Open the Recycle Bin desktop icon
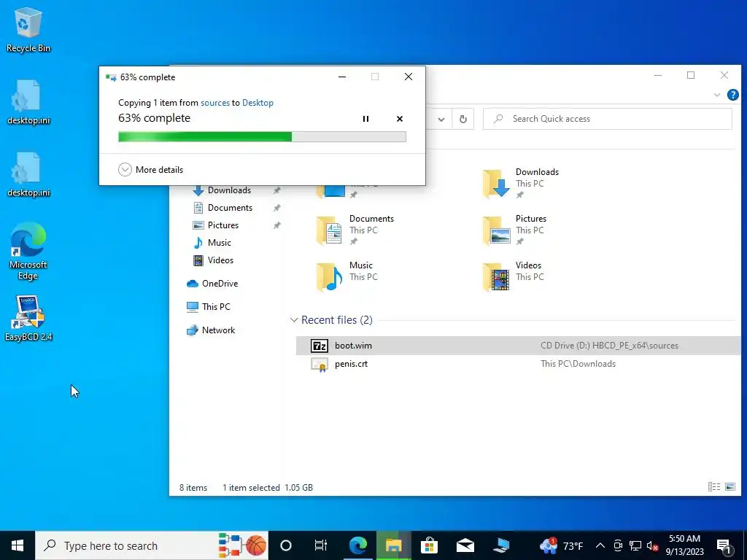 pyautogui.click(x=28, y=29)
